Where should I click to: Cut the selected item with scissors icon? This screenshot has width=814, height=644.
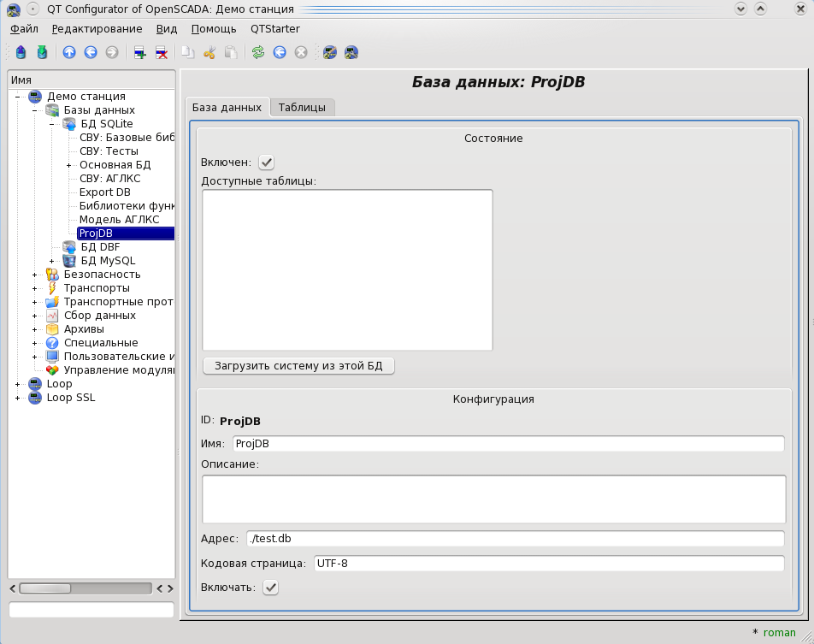point(209,52)
